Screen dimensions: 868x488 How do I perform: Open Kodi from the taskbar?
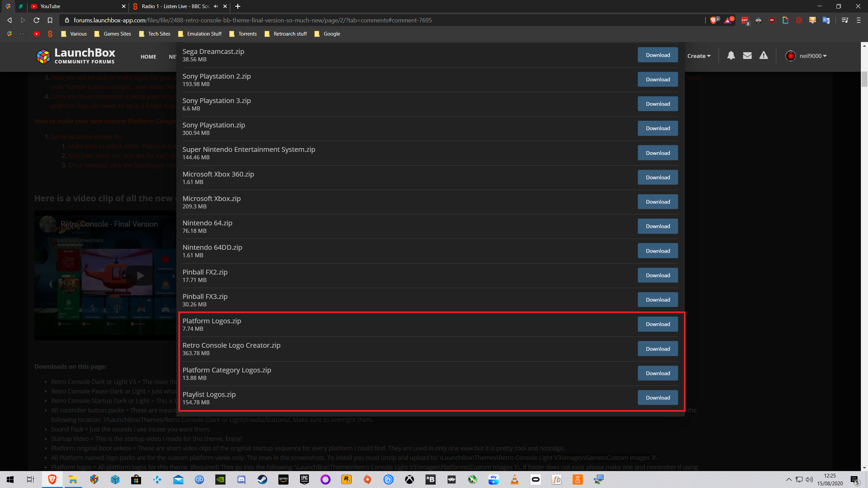[x=157, y=480]
